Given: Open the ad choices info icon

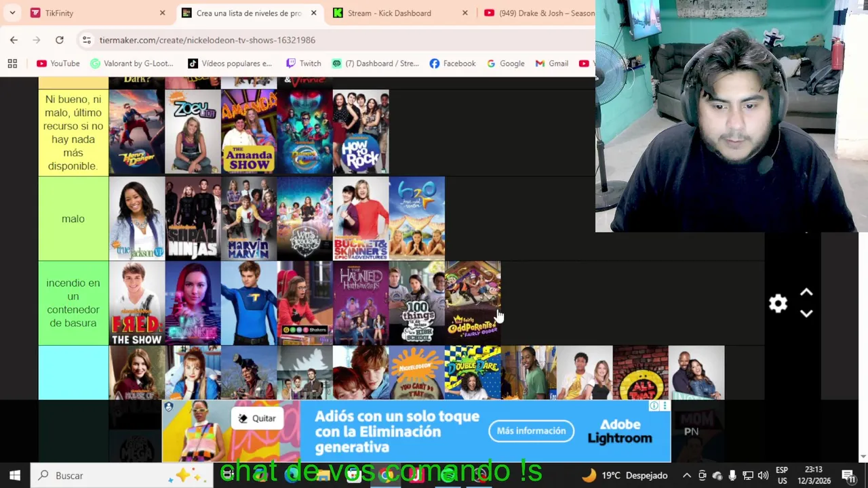Looking at the screenshot, I should coord(654,405).
